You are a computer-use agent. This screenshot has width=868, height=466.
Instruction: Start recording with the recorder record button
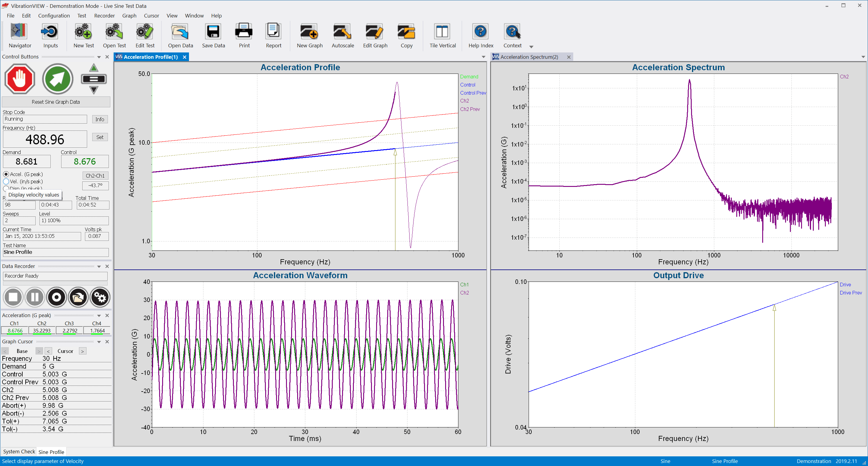[x=56, y=297]
